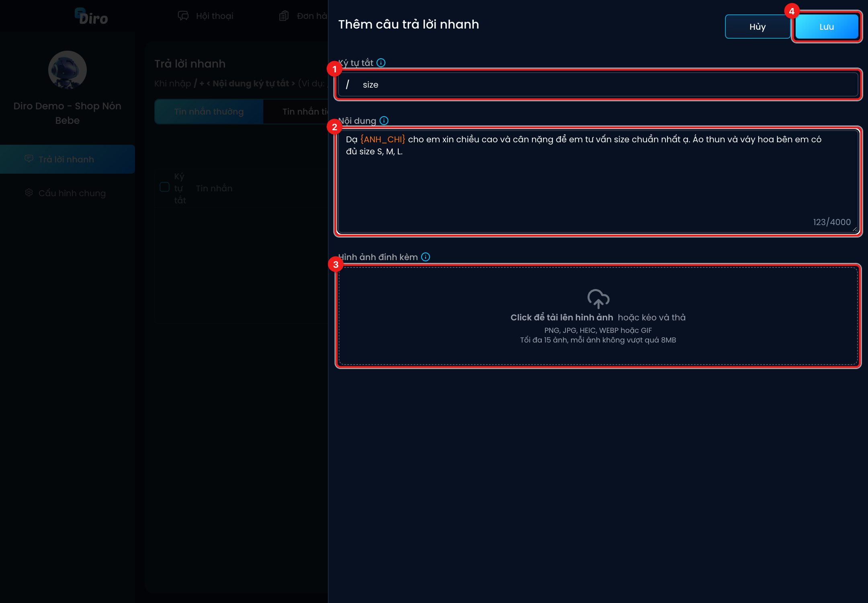
Task: Click 'Diro Demo - Shop Nón Bebe' name
Action: point(68,113)
